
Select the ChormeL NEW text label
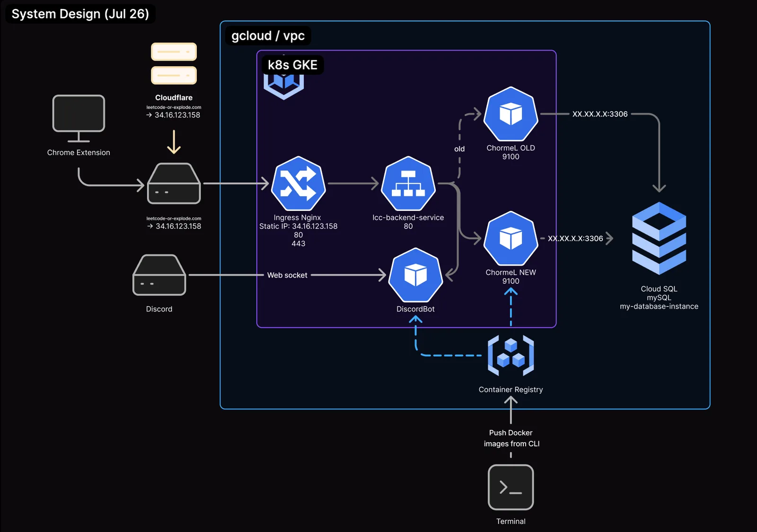click(511, 272)
